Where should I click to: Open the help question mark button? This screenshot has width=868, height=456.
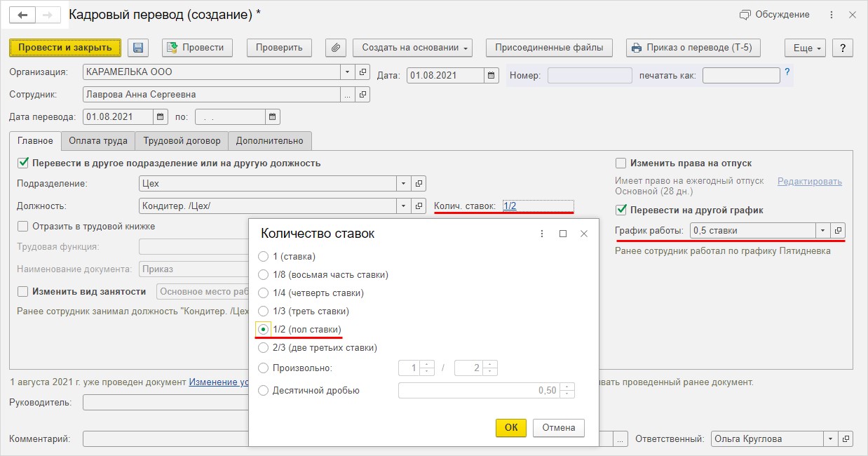842,48
